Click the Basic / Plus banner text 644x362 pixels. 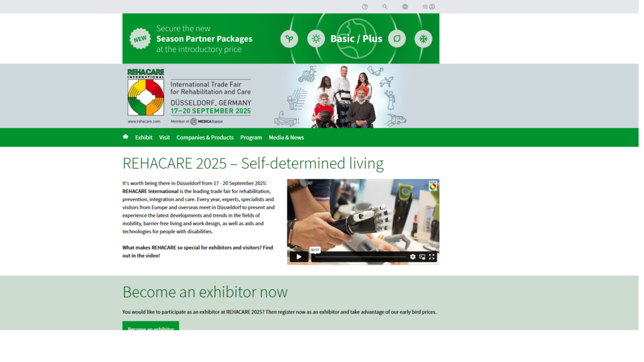coord(356,38)
